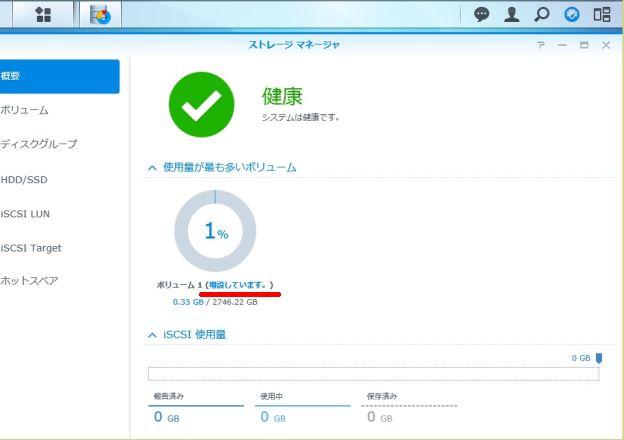Viewport: 624px width, 440px height.
Task: Click the iSCSI usage bar
Action: tap(373, 374)
